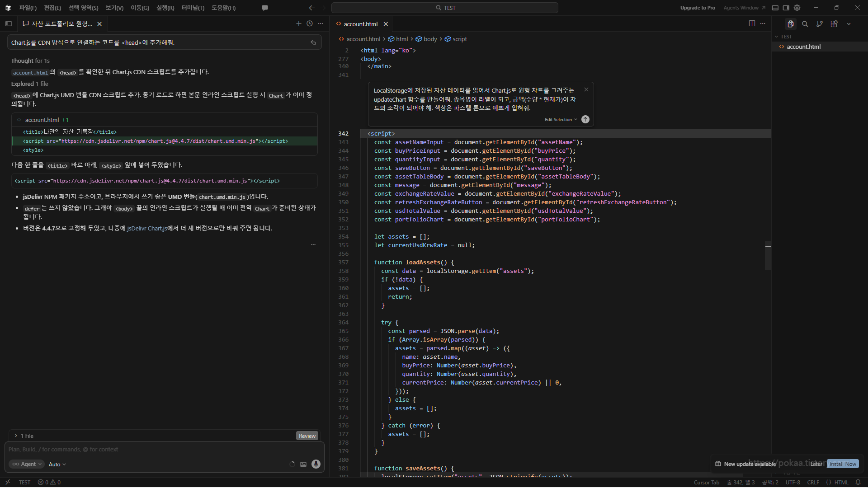Open the Search view icon
868x488 pixels.
click(x=805, y=24)
